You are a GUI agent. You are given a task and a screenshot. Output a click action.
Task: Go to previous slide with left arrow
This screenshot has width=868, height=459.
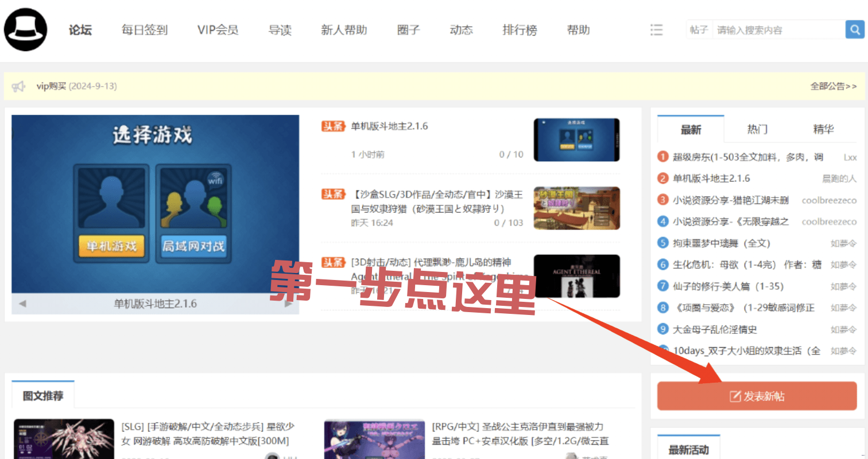click(22, 304)
